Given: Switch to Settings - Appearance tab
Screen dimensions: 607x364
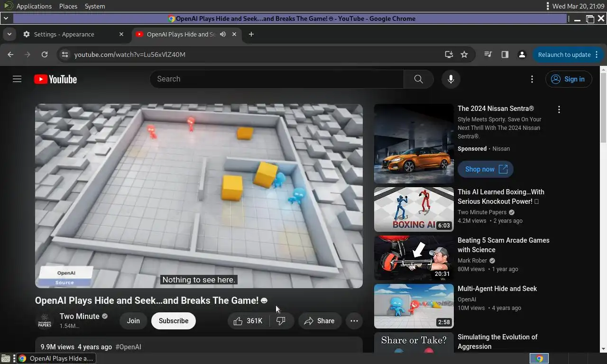Looking at the screenshot, I should click(x=74, y=34).
